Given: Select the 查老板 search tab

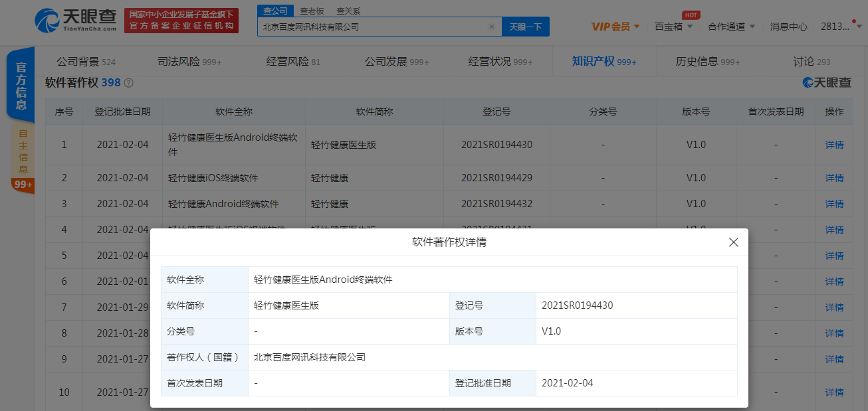Looking at the screenshot, I should click(312, 11).
